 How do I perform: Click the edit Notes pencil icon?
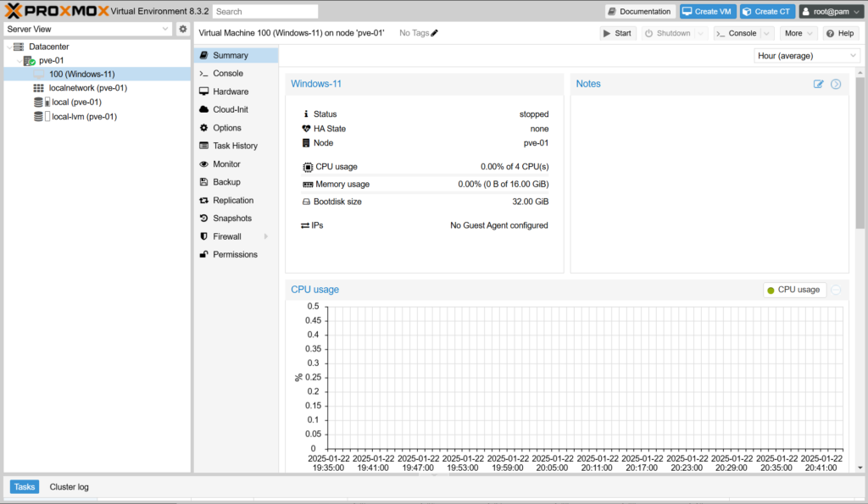click(818, 84)
